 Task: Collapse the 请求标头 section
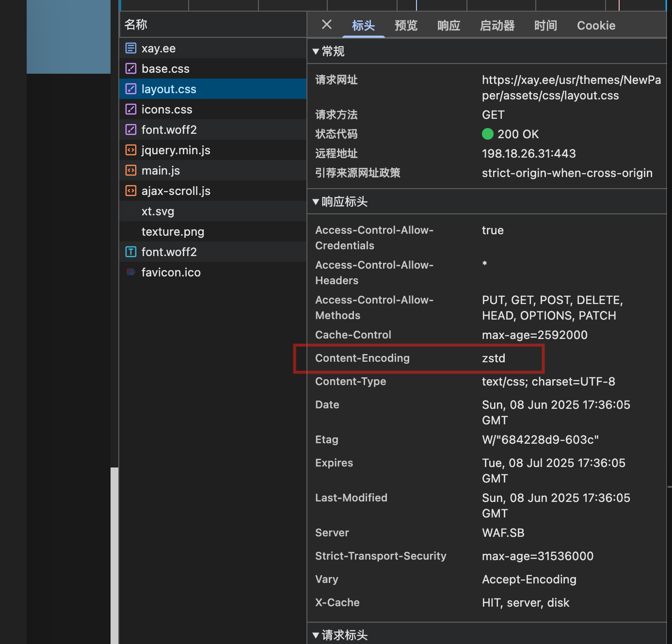(316, 635)
